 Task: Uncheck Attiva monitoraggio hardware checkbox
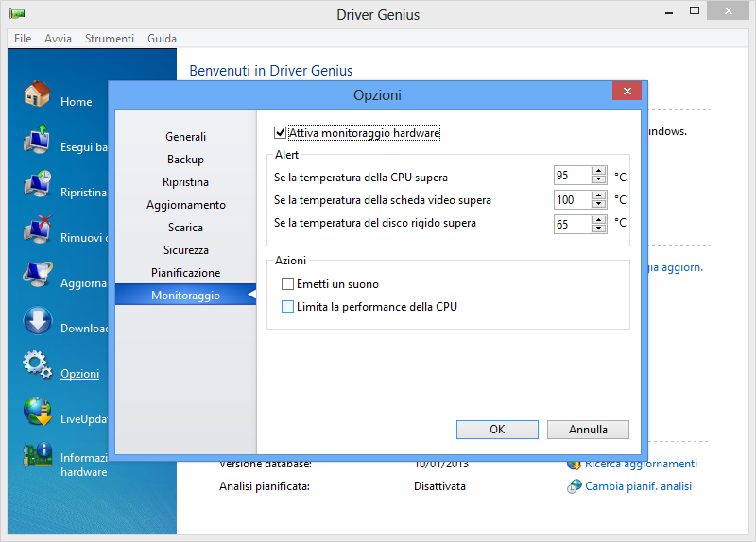click(280, 132)
